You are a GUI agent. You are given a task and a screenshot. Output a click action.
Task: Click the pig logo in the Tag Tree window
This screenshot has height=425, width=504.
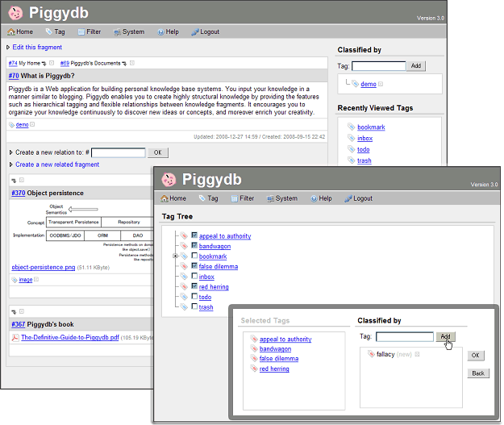point(169,179)
